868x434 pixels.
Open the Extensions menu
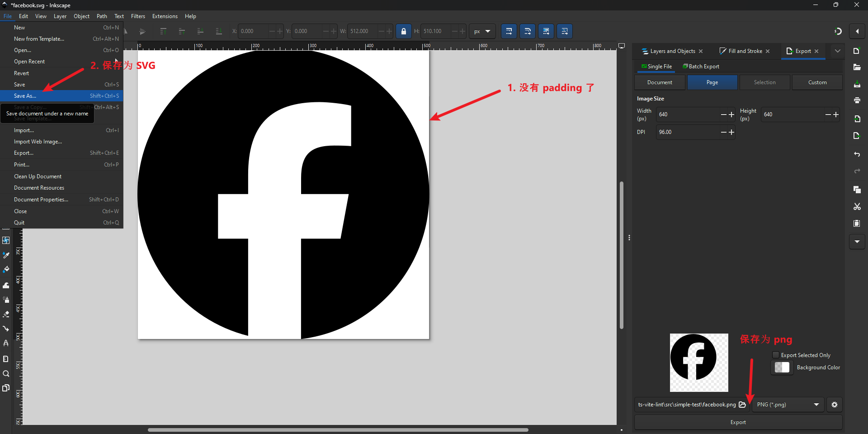165,16
